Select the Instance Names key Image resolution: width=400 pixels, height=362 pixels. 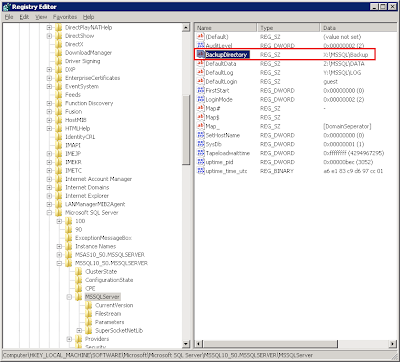point(95,246)
